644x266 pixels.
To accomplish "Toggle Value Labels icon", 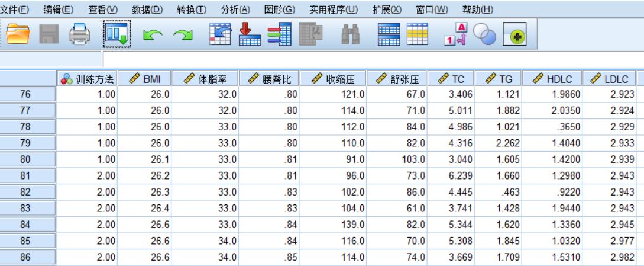I will tap(456, 34).
